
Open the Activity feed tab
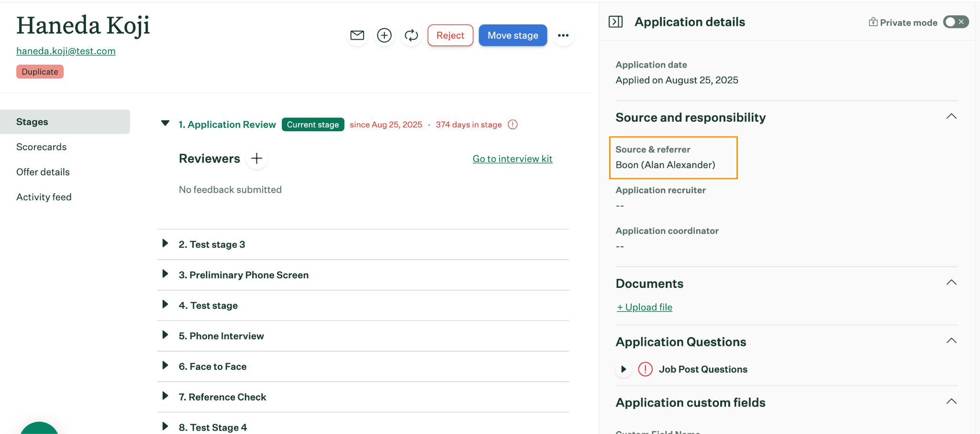[x=44, y=197]
